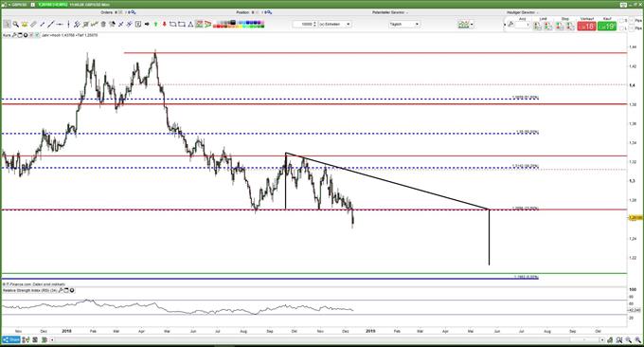Screen dimensions: 644x347
Task: Choose the rectangle drawing tool
Action: tap(182, 25)
